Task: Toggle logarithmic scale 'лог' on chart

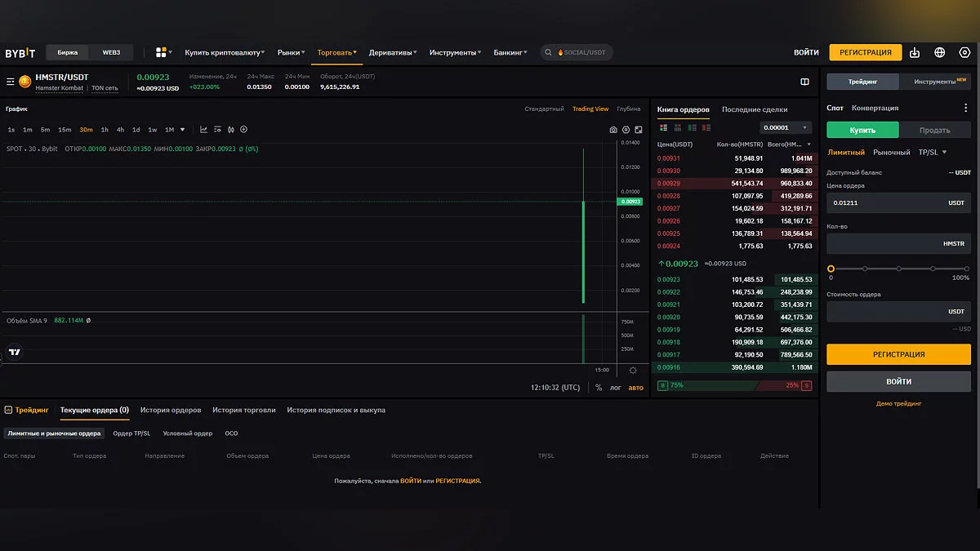Action: coord(616,388)
